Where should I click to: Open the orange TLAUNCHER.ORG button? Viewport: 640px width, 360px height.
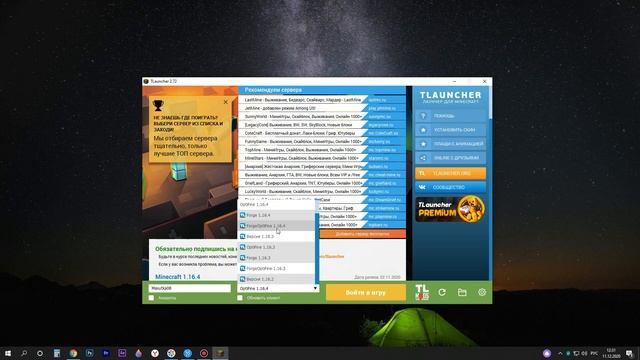[x=451, y=173]
